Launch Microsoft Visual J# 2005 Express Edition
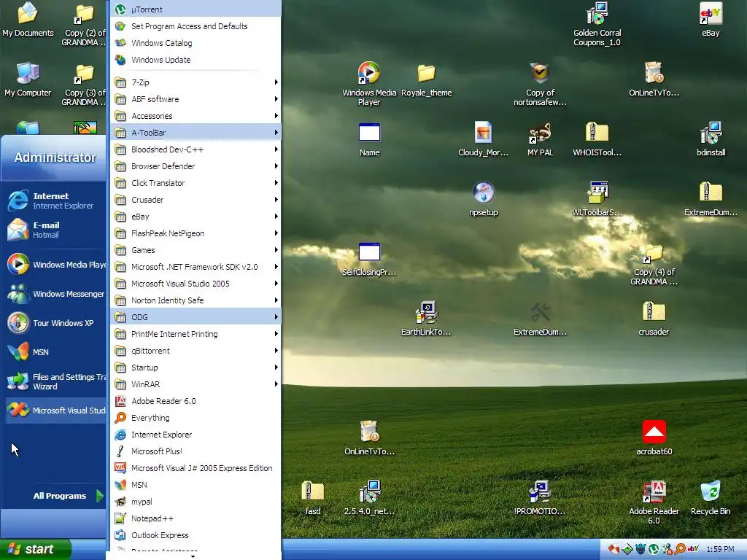The width and height of the screenshot is (747, 560). [x=196, y=468]
